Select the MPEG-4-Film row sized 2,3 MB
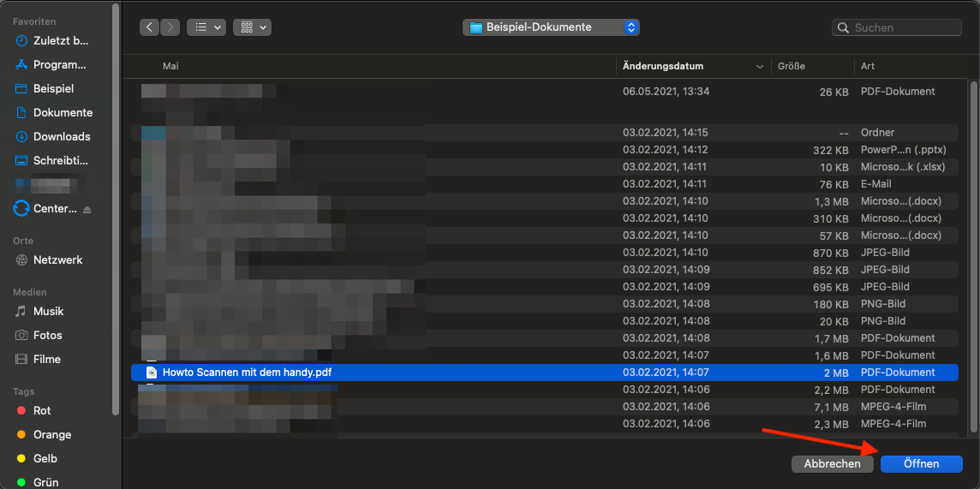The height and width of the screenshot is (489, 980). [544, 423]
